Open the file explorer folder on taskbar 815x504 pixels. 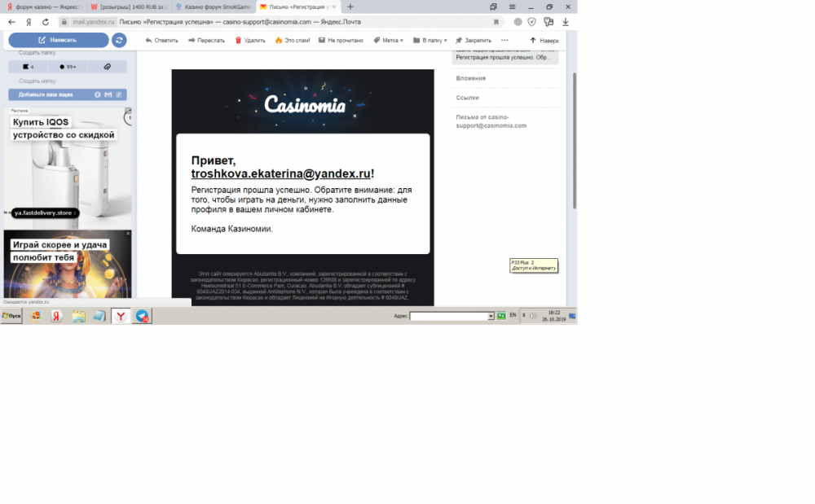(78, 316)
